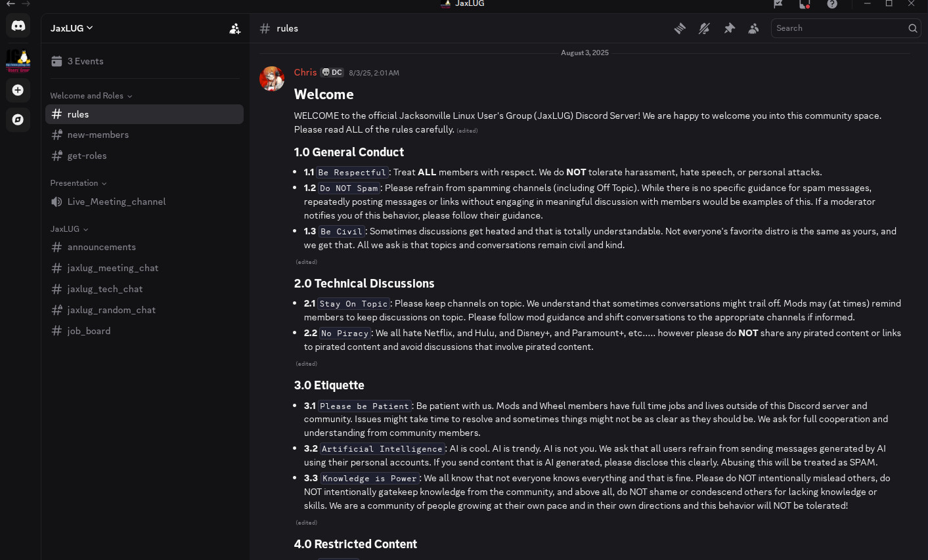Collapse the Presentation channel category
Viewport: 928px width, 560px height.
78,183
